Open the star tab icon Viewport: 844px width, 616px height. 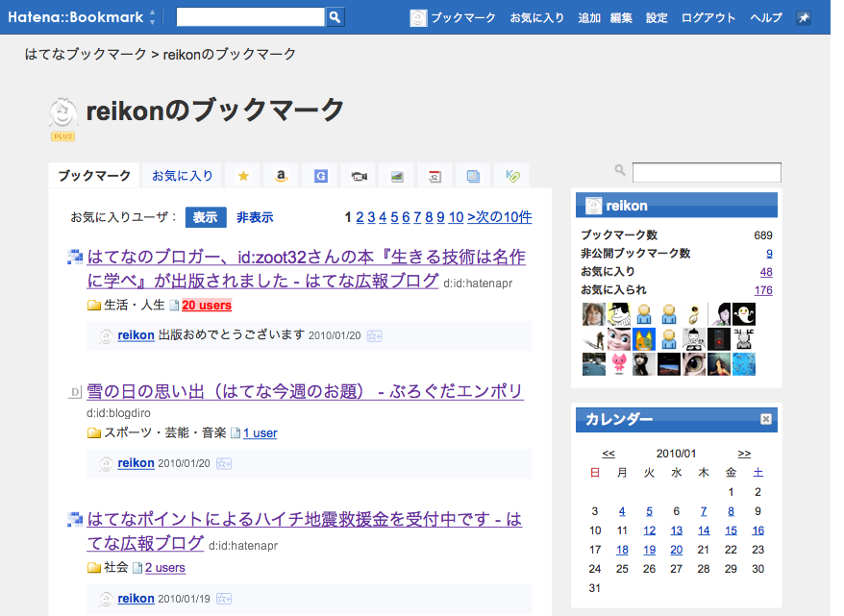click(x=243, y=176)
